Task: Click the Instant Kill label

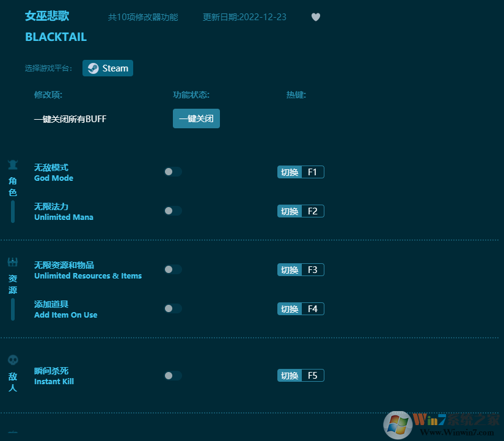Action: [54, 382]
